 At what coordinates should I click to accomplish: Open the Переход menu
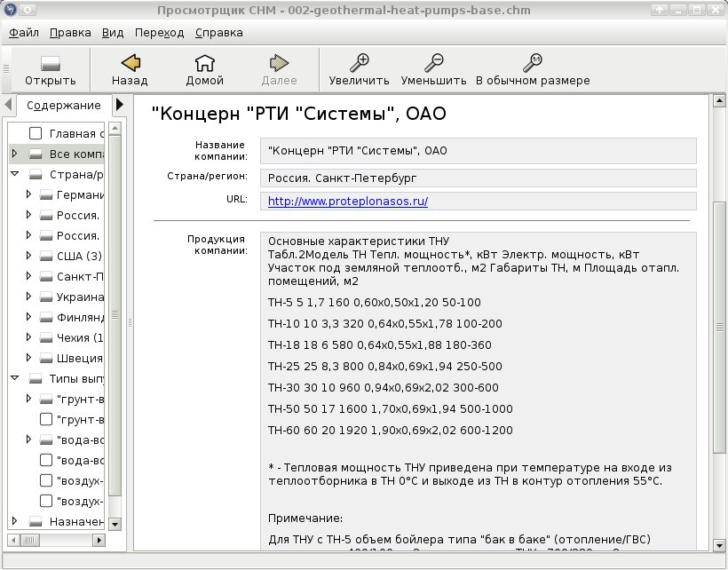(x=159, y=33)
